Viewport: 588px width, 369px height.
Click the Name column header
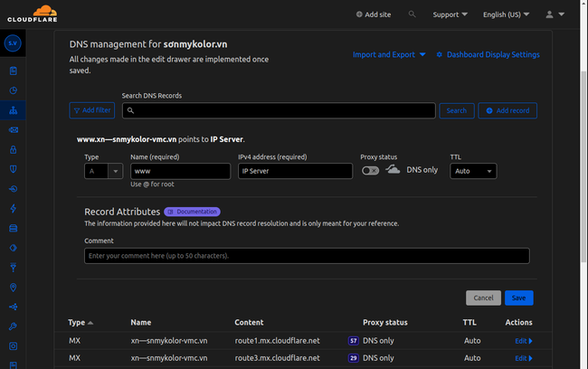pos(140,323)
